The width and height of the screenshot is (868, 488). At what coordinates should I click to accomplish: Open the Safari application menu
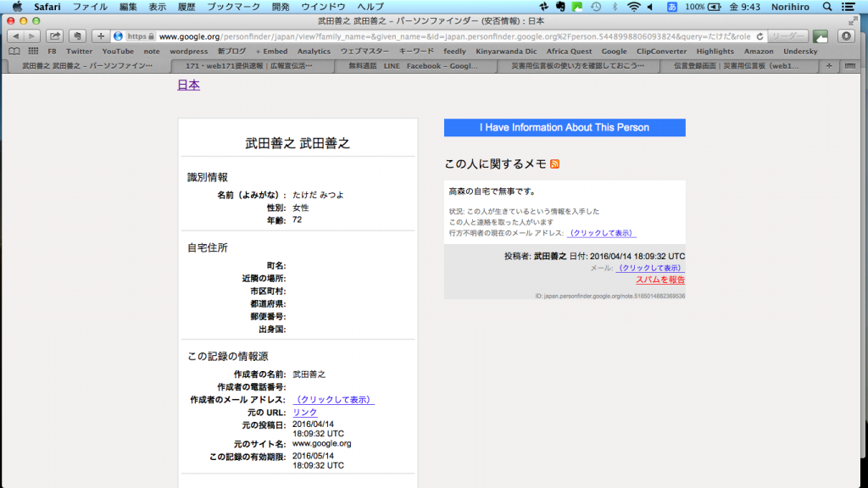[x=47, y=7]
